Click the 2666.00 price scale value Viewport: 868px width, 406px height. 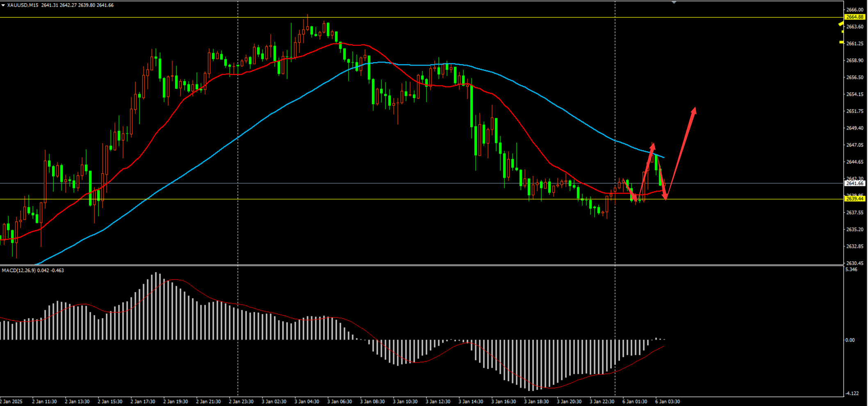pos(855,10)
